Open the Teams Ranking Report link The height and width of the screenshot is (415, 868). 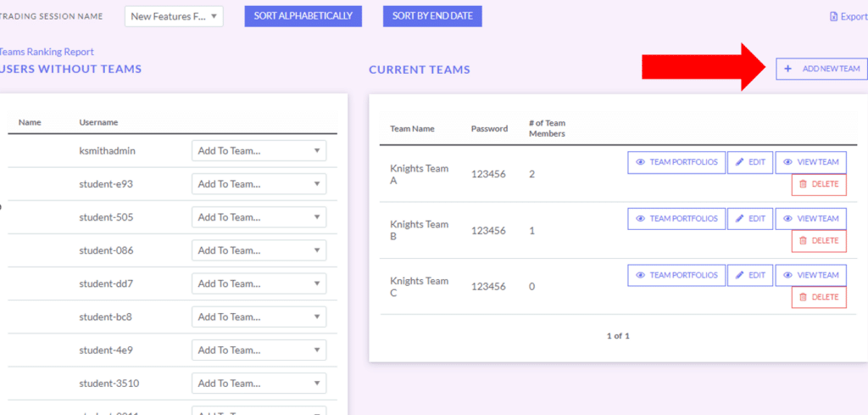[47, 52]
